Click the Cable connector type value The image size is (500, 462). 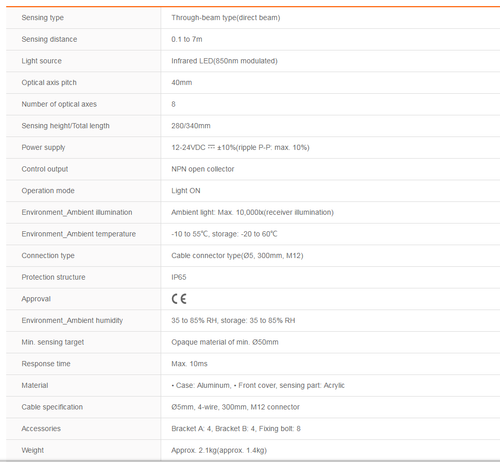point(237,256)
